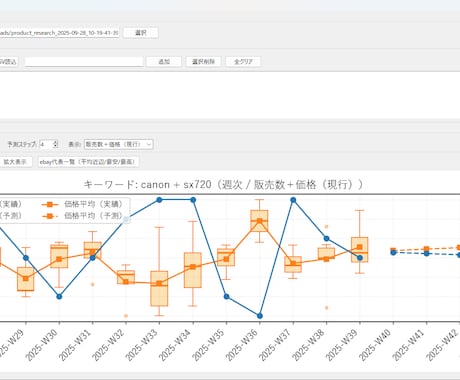Viewport: 460px width, 380px height.
Task: Select orange price average marker at 2025-W33
Action: [x=159, y=284]
